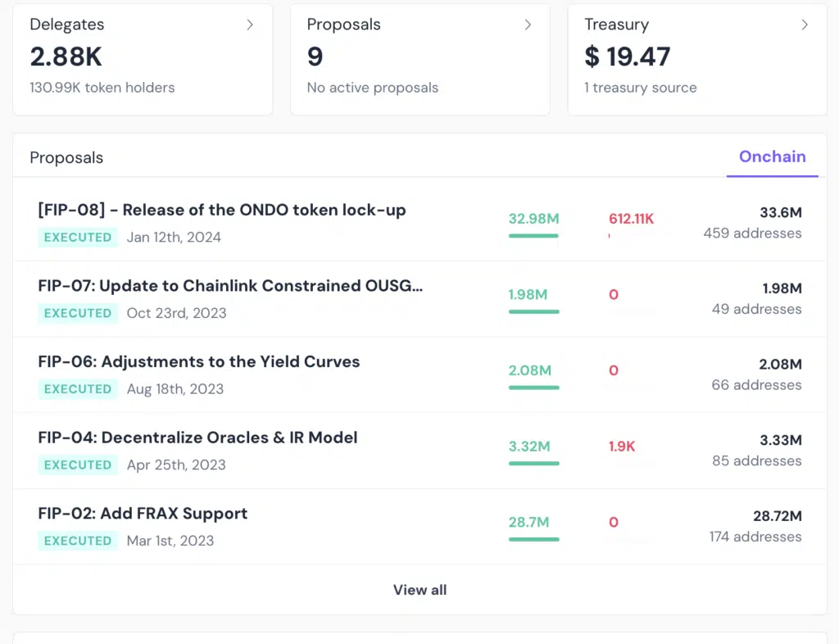Viewport: 839px width, 644px height.
Task: Click the $ 19.47 treasury amount
Action: click(x=627, y=57)
